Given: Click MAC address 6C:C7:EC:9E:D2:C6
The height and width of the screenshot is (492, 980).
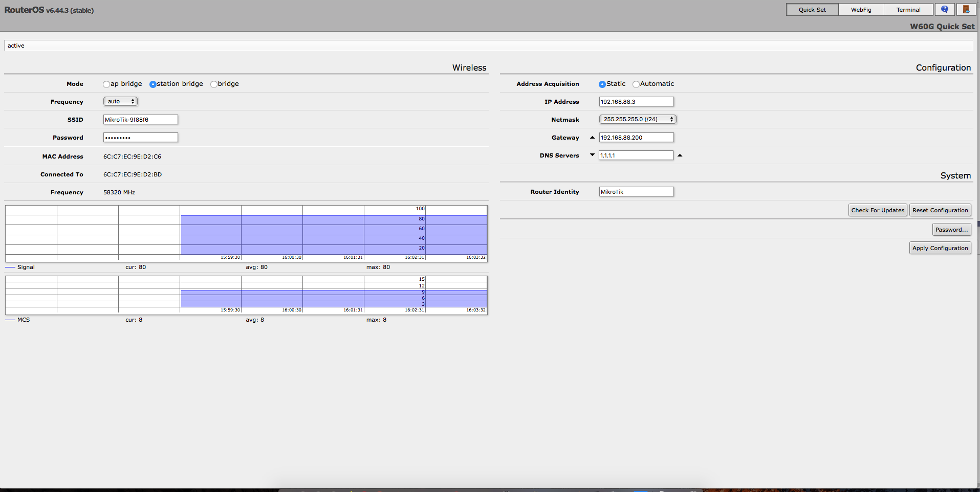Looking at the screenshot, I should pos(132,156).
